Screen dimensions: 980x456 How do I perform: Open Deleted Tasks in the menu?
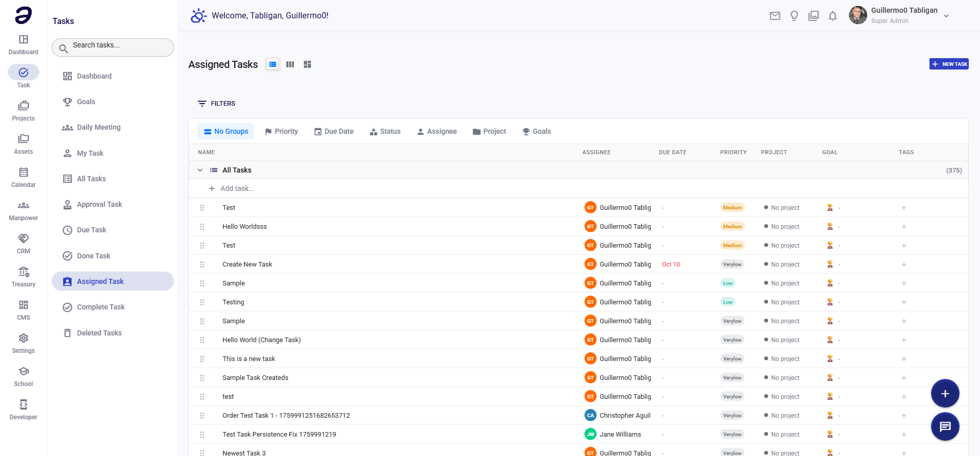(99, 333)
